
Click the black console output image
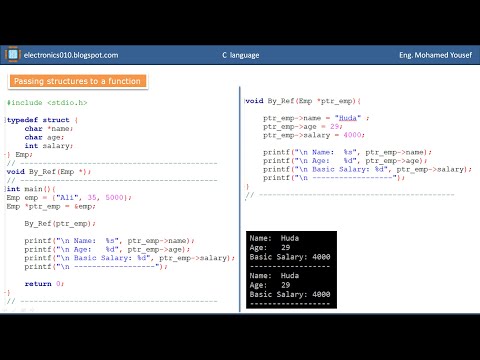[291, 270]
